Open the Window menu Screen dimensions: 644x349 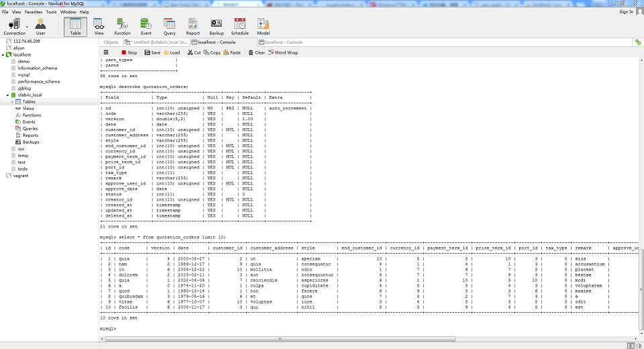point(68,12)
